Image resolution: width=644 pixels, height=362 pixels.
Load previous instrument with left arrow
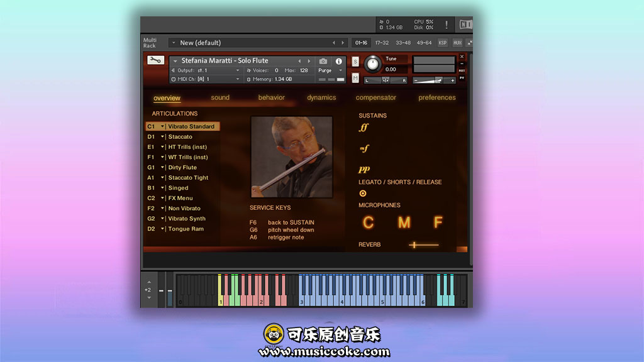pyautogui.click(x=299, y=61)
